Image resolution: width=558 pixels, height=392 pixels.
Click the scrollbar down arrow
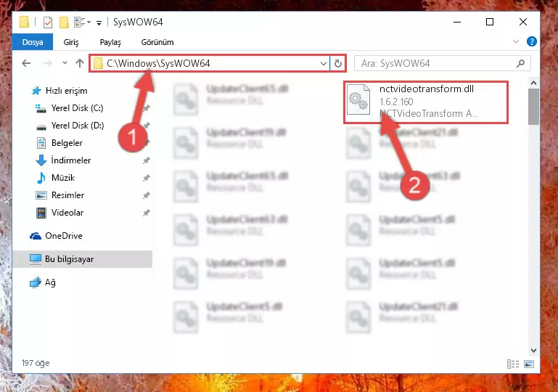click(533, 351)
